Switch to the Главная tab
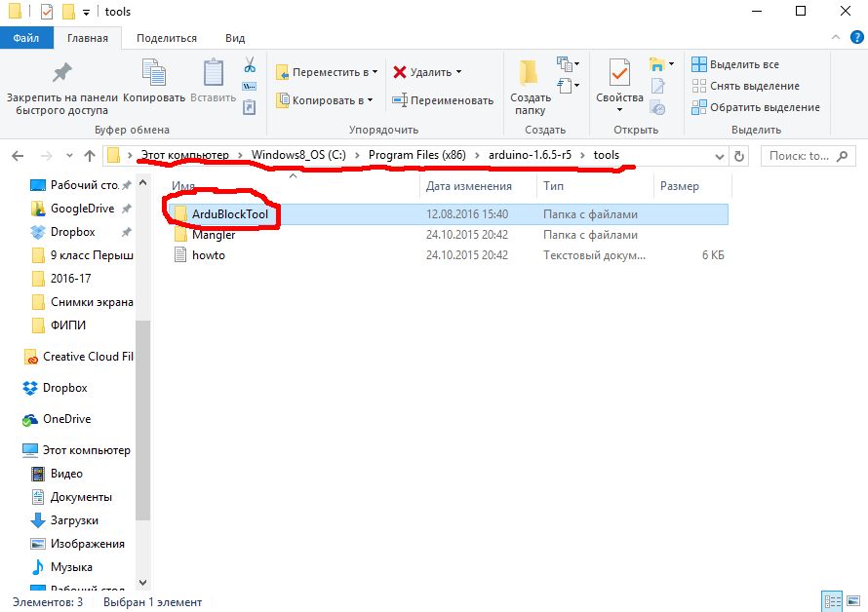This screenshot has height=612, width=868. click(88, 38)
